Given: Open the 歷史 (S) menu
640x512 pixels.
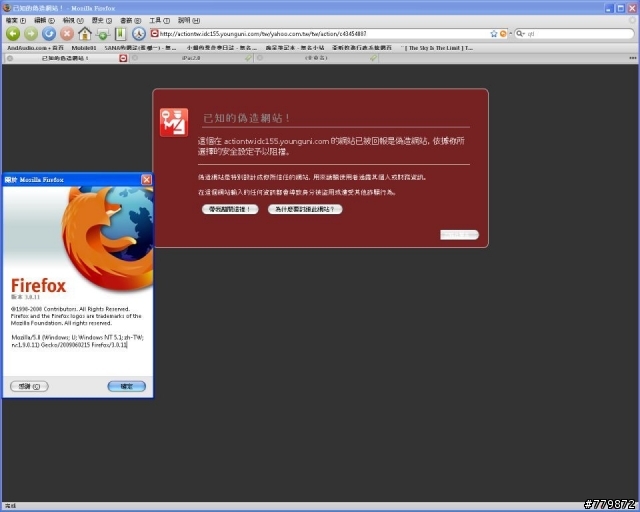Looking at the screenshot, I should coord(102,20).
